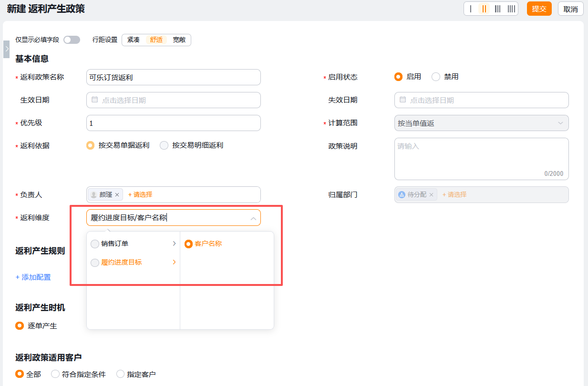Click + 添加配置 link
Screen dimensions: 588x386
point(33,277)
